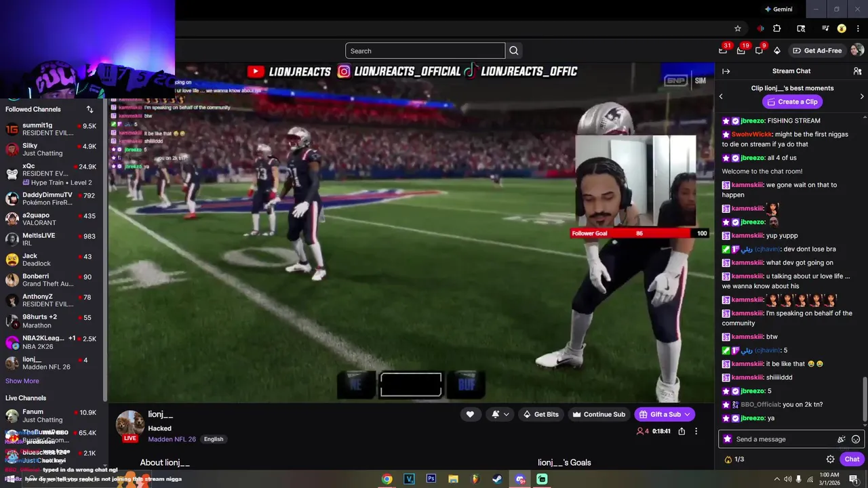Open a2quapo channel in sidebar
Viewport: 868px width, 488px height.
51,219
